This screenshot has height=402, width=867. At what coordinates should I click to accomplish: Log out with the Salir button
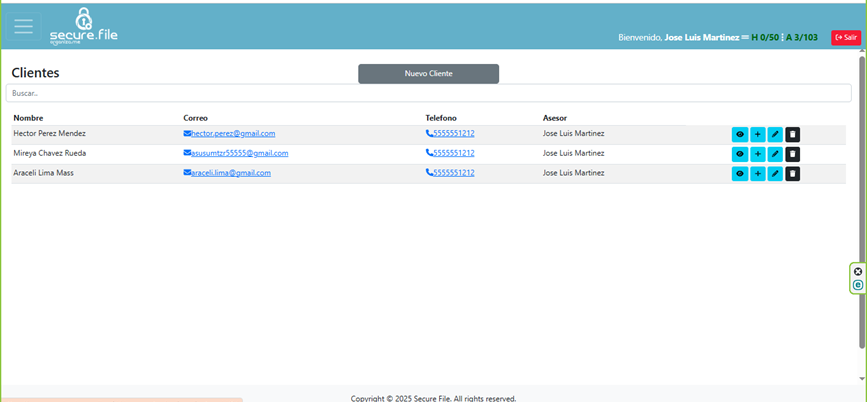click(845, 37)
